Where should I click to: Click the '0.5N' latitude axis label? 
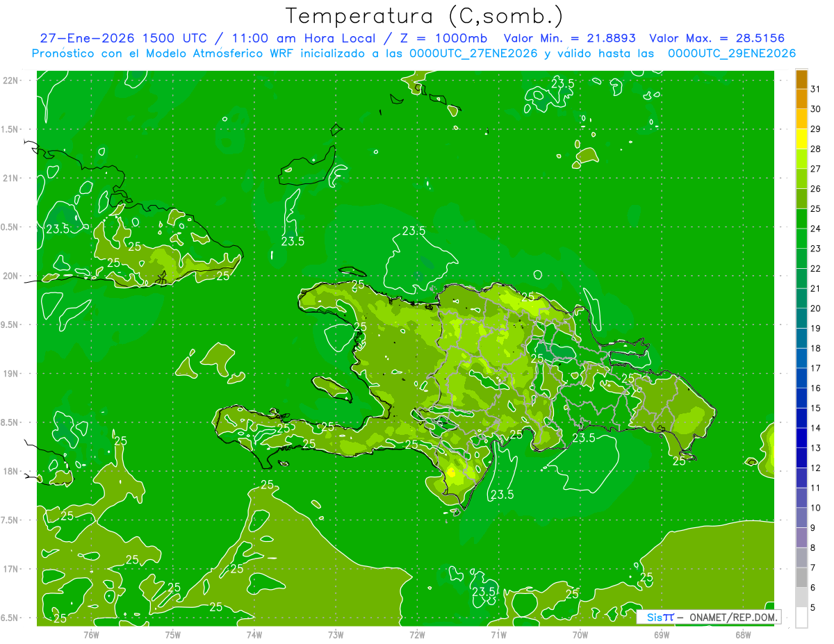[x=10, y=227]
